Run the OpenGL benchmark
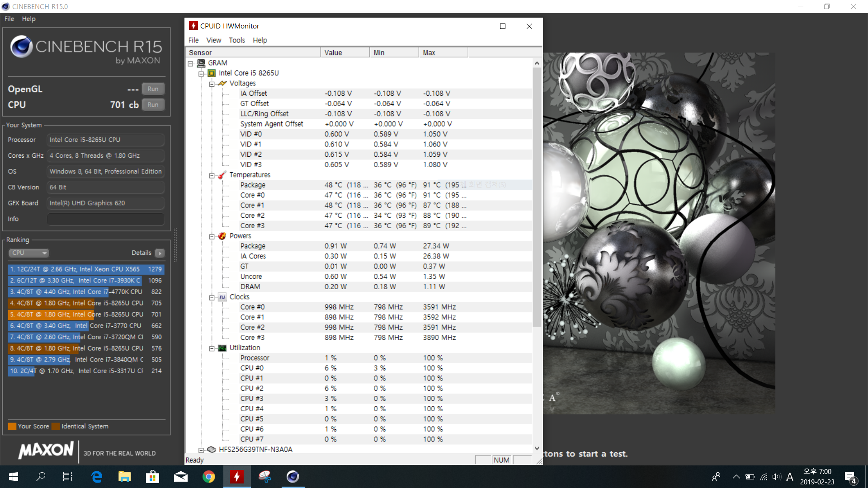 coord(153,89)
